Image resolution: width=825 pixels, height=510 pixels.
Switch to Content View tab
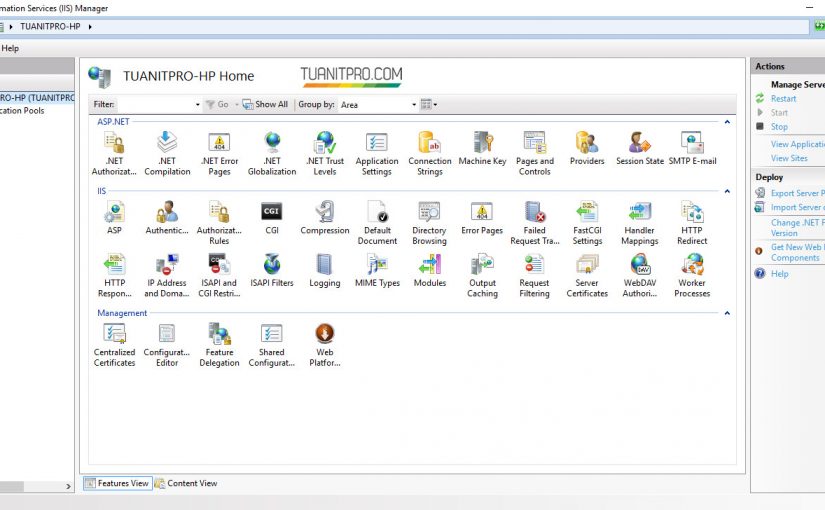186,483
